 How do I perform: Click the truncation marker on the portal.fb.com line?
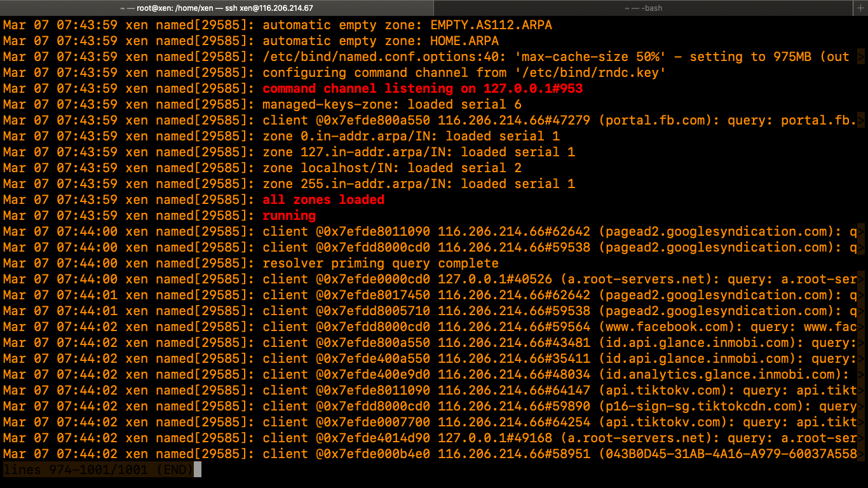(x=861, y=121)
